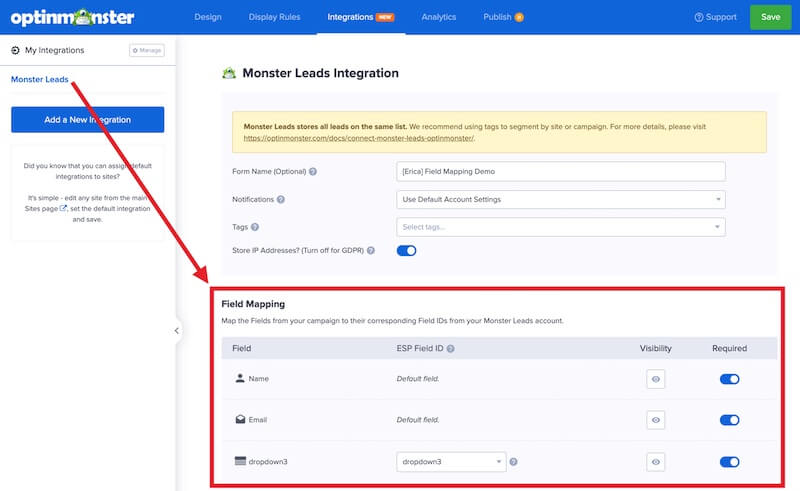This screenshot has width=800, height=491.
Task: Toggle visibility eye for Name field
Action: click(x=656, y=379)
